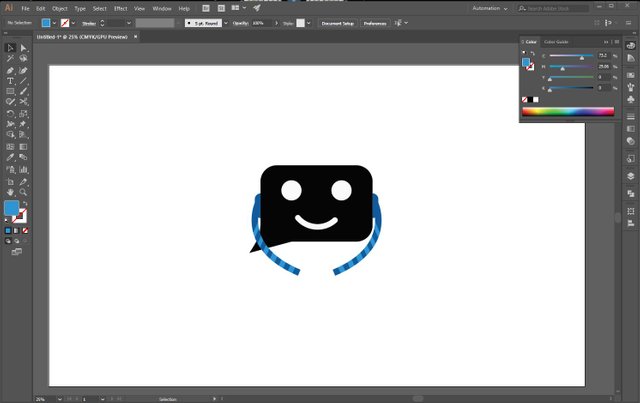Screen dimensions: 640x403
Task: Click the Preferences button
Action: (375, 23)
